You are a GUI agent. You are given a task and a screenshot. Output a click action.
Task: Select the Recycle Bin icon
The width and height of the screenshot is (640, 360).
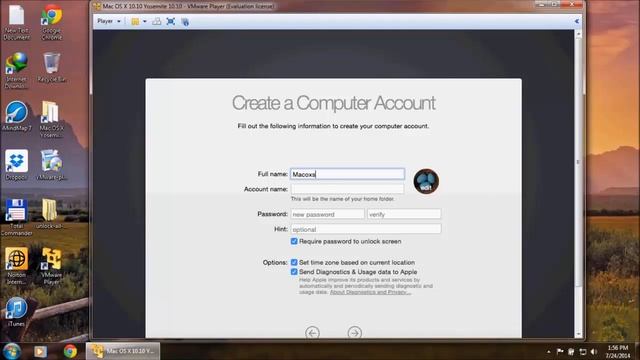(51, 68)
